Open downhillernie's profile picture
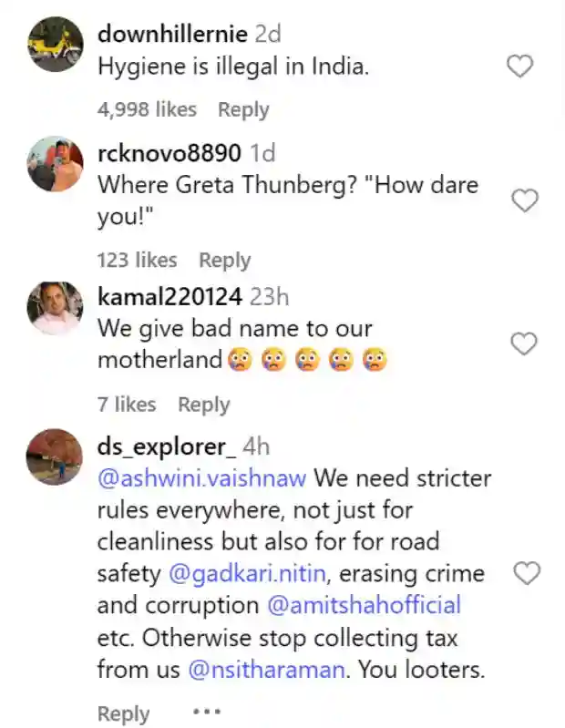The height and width of the screenshot is (728, 565). (55, 45)
